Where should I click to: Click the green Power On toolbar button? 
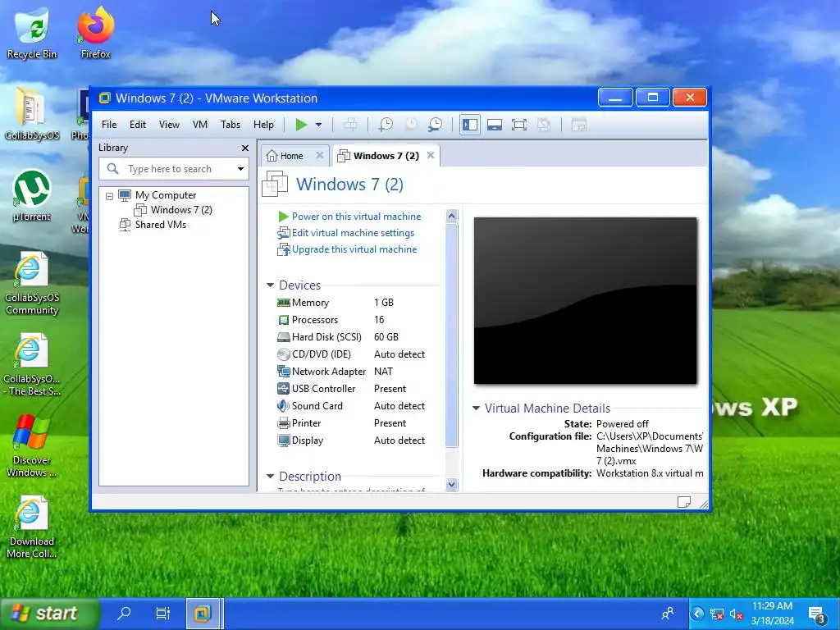(x=301, y=125)
